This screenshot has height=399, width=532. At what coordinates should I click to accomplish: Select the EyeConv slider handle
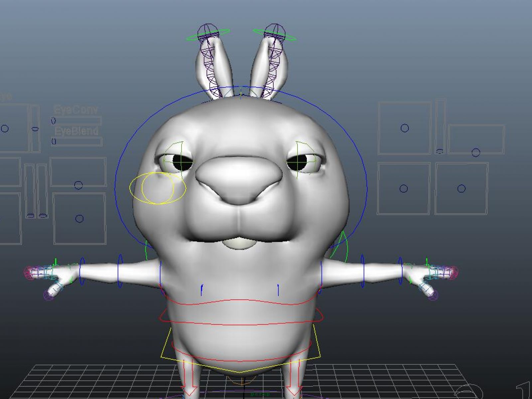54,121
